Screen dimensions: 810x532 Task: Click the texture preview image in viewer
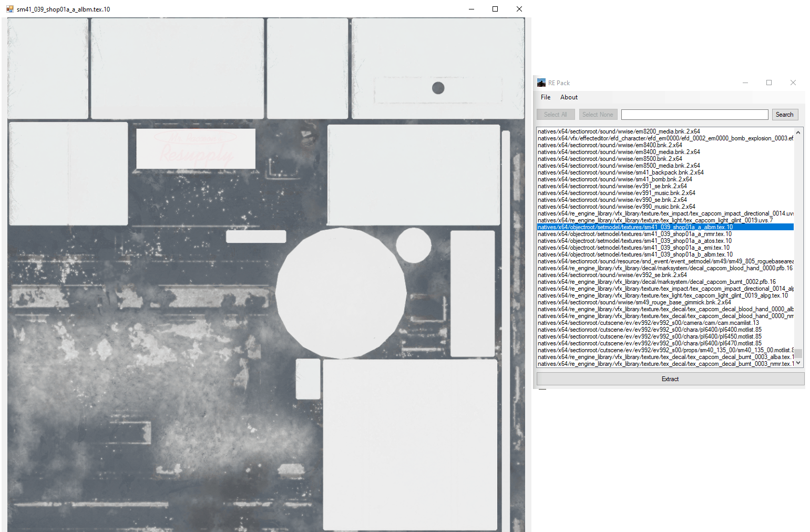(x=266, y=274)
